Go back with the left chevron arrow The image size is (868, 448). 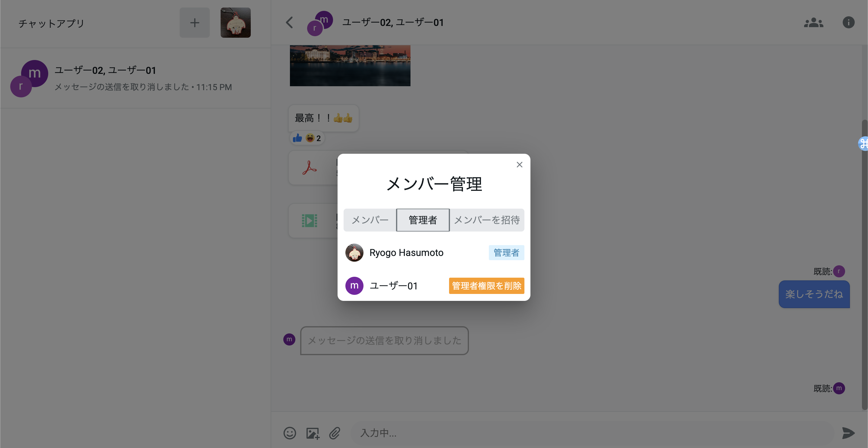[289, 23]
